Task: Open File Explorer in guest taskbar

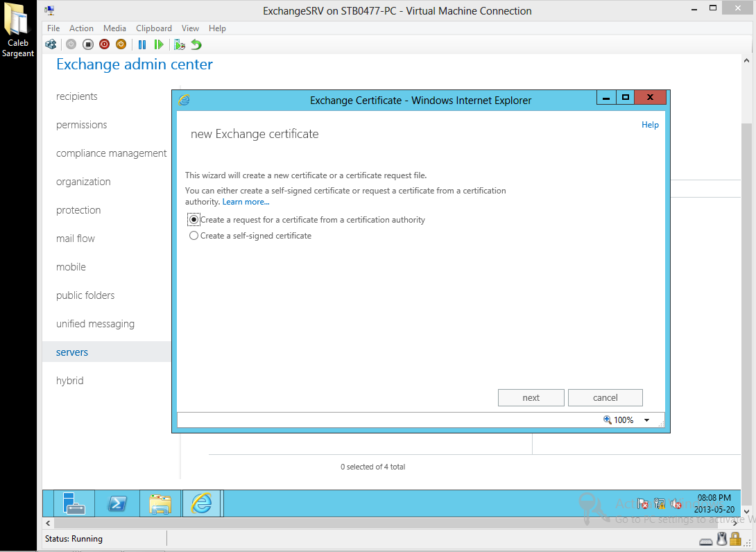Action: (160, 503)
